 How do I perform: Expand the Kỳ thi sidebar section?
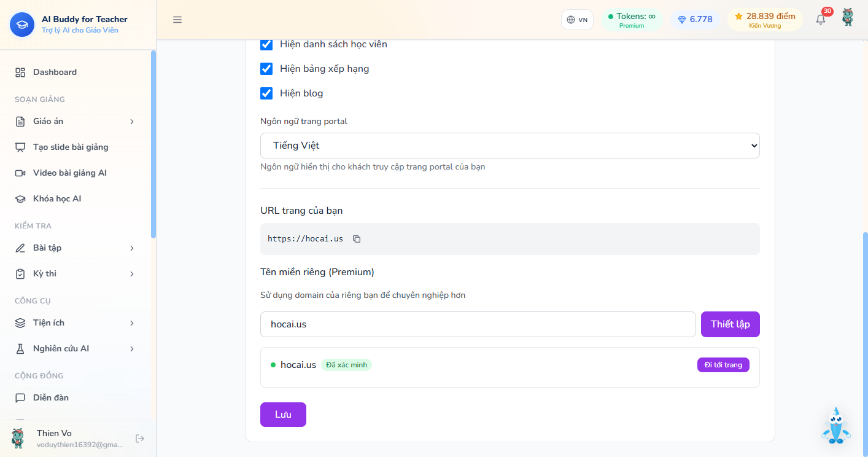pos(75,274)
